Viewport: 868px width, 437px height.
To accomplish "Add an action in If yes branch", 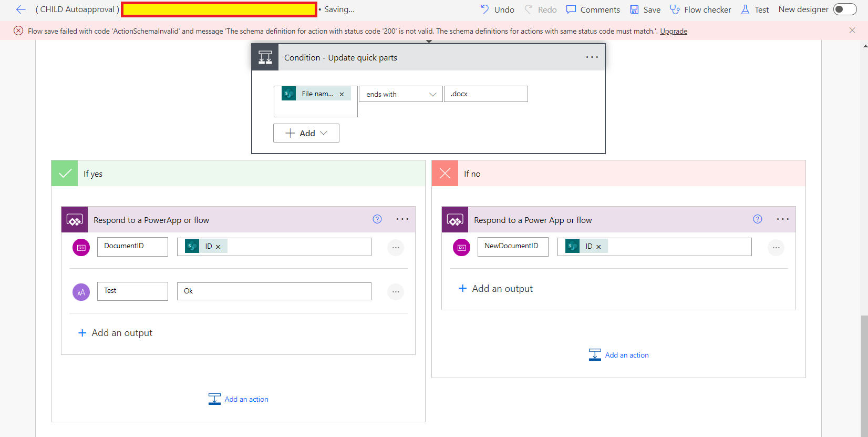I will 239,399.
